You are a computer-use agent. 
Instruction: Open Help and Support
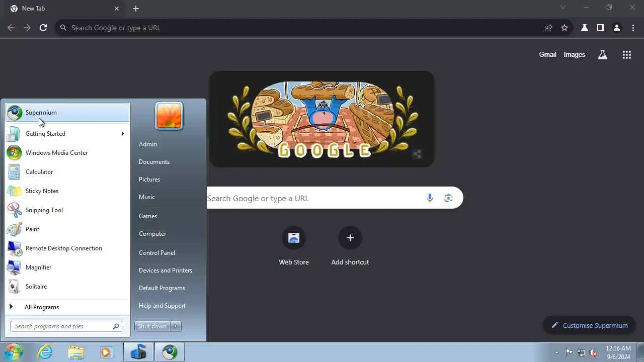click(x=162, y=306)
